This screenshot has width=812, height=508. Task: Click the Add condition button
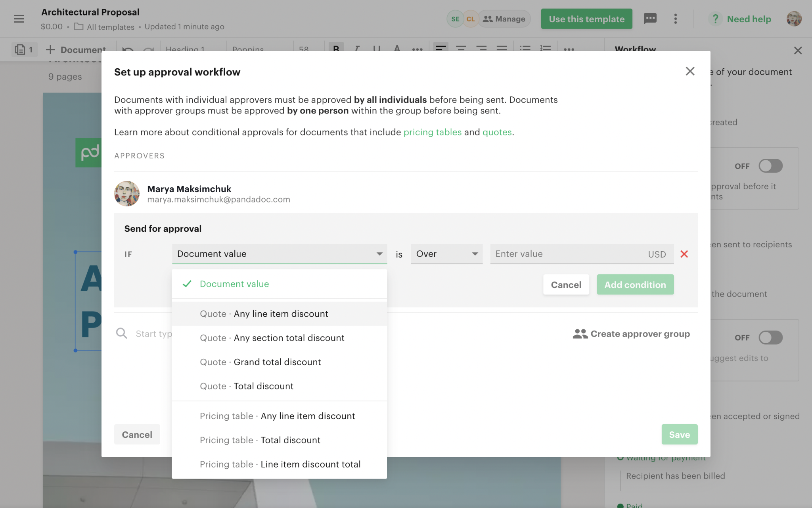(x=635, y=285)
